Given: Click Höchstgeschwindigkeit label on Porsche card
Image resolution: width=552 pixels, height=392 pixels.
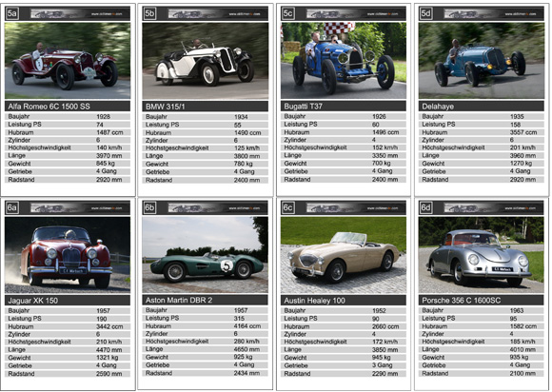Looking at the screenshot, I should [453, 342].
